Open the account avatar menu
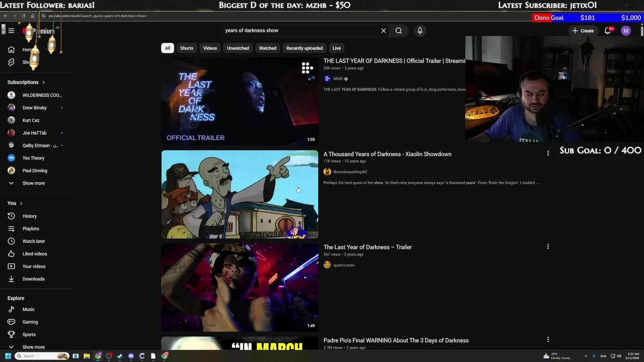 pos(626,31)
